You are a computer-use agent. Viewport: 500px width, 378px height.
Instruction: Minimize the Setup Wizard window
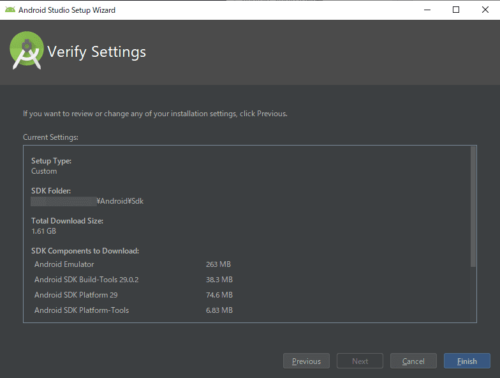(427, 10)
